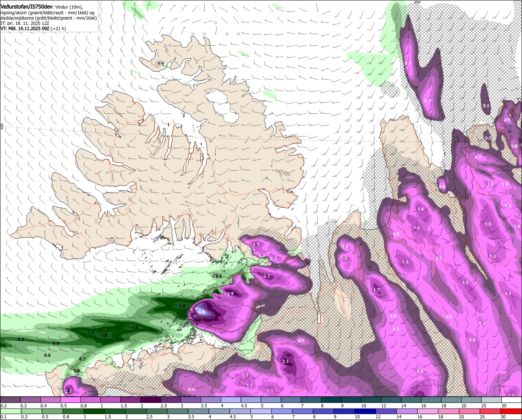Click the 2.8 precipitation value label
This screenshot has height=420, width=522.
click(230, 294)
